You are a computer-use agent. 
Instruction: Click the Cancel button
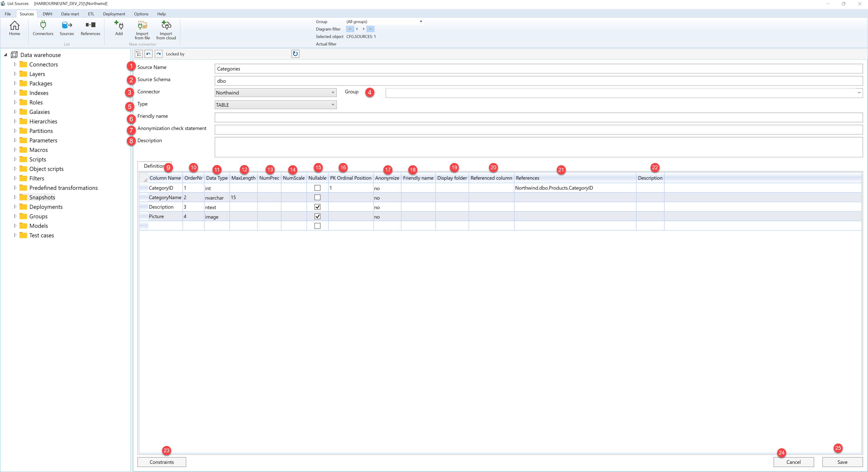[794, 462]
